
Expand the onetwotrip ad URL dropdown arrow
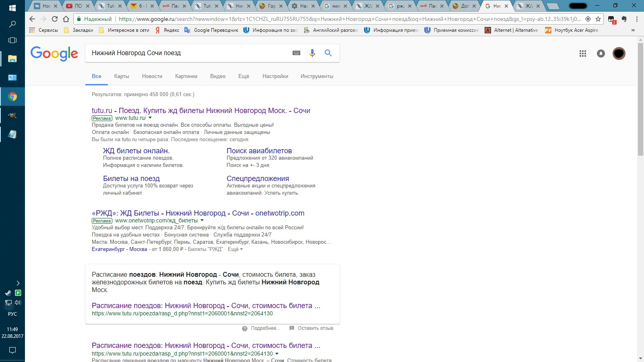(202, 220)
